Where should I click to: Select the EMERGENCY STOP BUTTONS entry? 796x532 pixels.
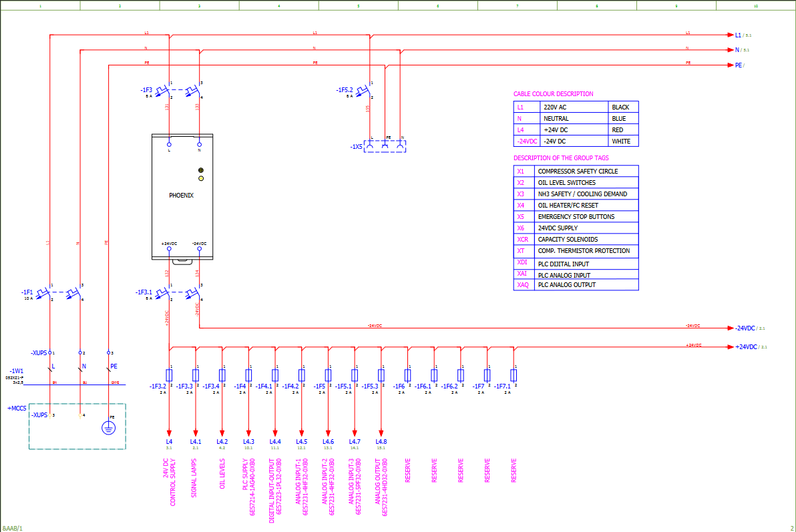(x=576, y=217)
